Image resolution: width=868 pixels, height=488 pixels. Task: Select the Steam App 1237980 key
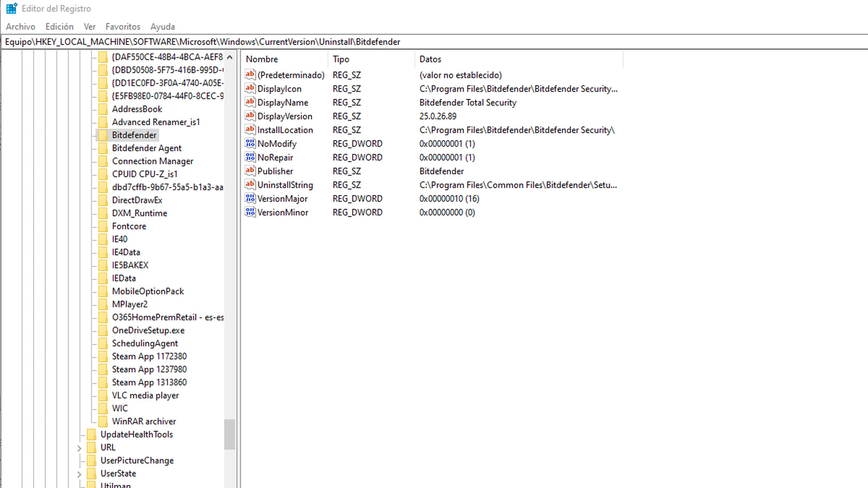149,369
